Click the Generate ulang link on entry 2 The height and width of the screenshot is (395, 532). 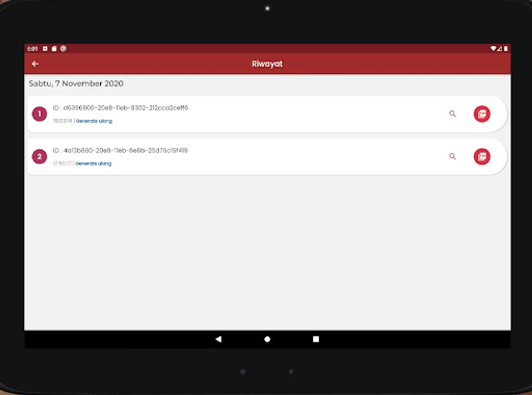click(93, 164)
